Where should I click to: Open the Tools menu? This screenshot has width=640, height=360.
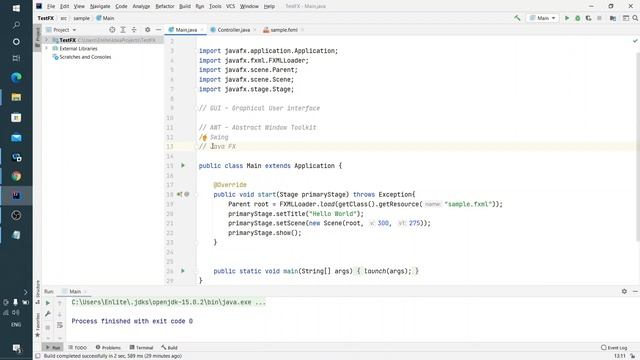[x=215, y=6]
